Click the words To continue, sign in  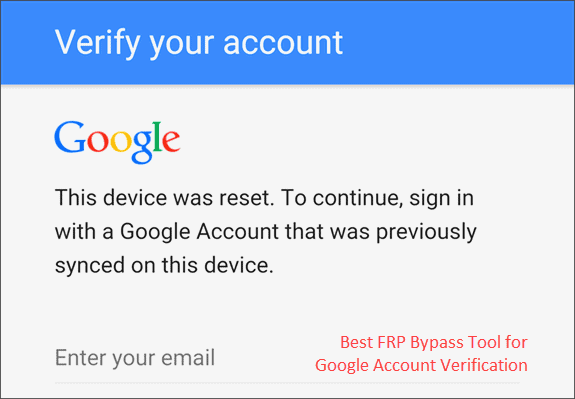(376, 199)
